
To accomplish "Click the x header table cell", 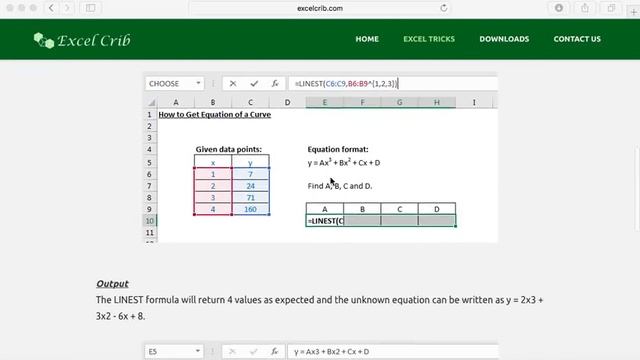I will click(213, 163).
